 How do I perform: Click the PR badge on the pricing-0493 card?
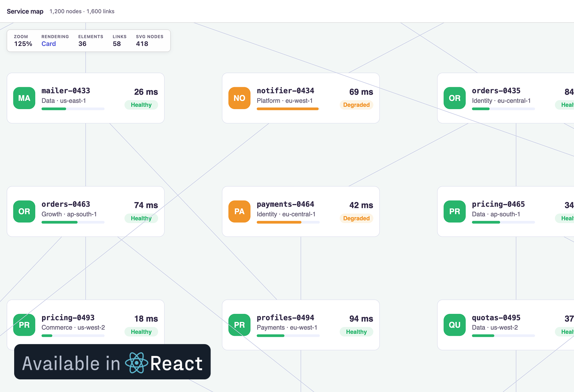(x=24, y=325)
